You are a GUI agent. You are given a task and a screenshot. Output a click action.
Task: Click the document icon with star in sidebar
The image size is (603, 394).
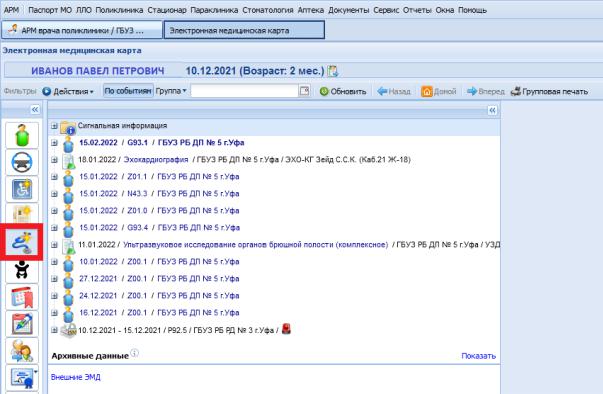pos(22,214)
